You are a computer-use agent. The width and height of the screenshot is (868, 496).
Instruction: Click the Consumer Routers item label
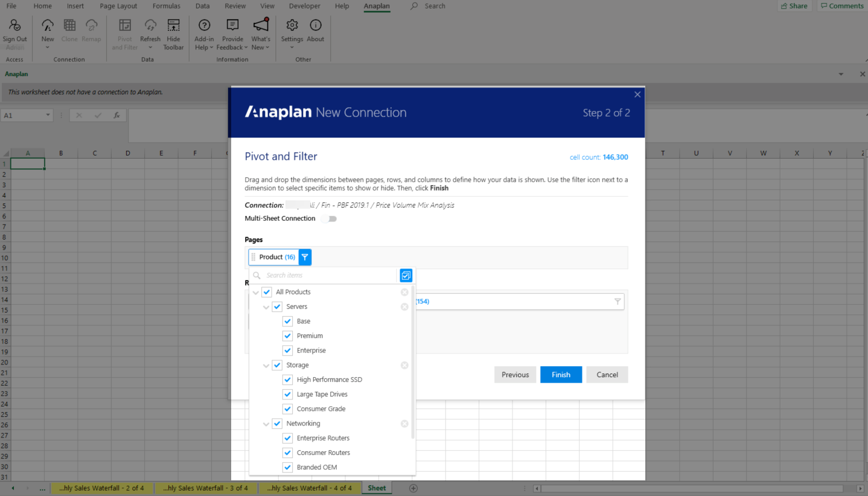(x=324, y=453)
